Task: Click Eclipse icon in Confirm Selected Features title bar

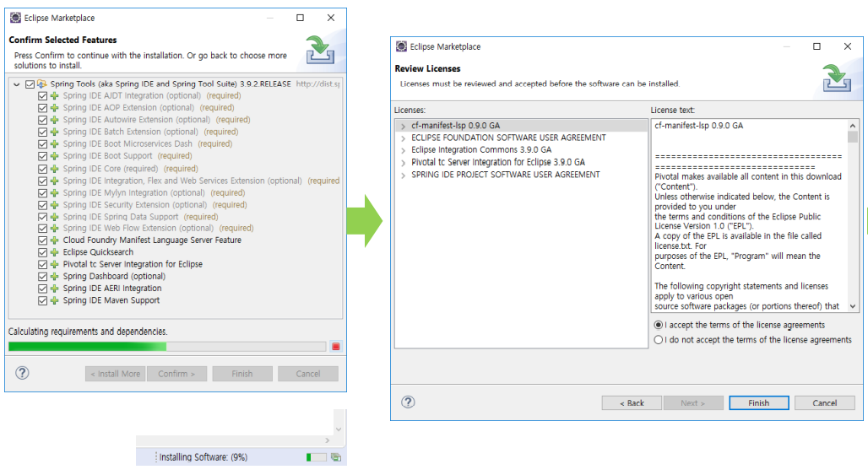Action: [15, 18]
